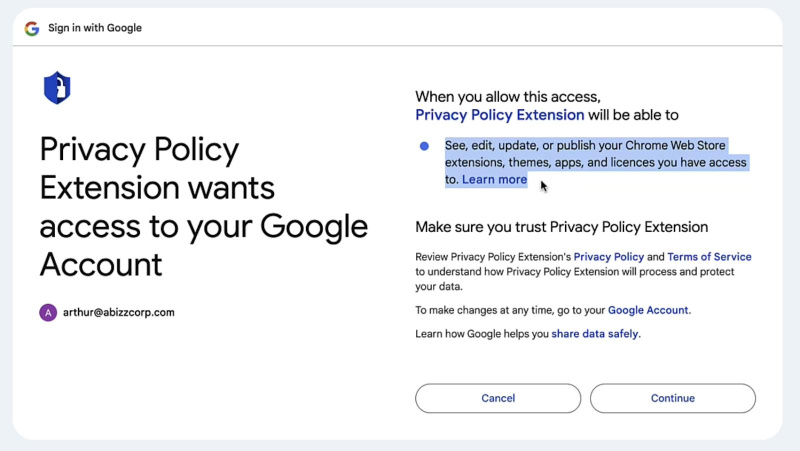Go to the "Google Account" link

pyautogui.click(x=648, y=310)
